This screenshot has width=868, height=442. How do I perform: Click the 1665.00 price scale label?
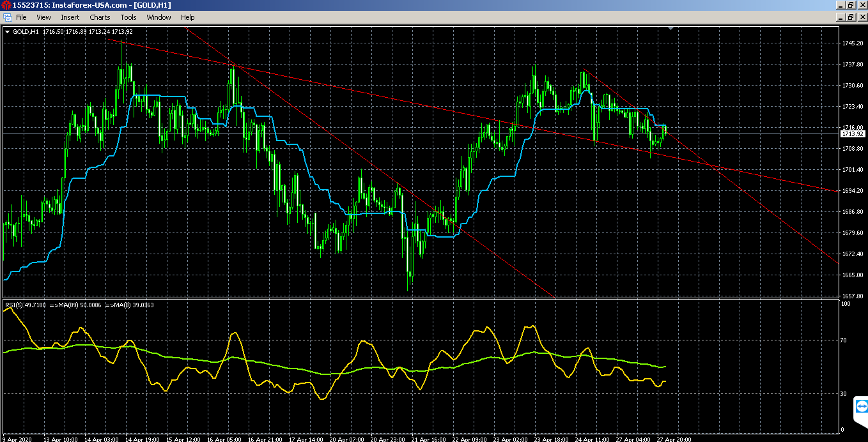click(x=853, y=275)
